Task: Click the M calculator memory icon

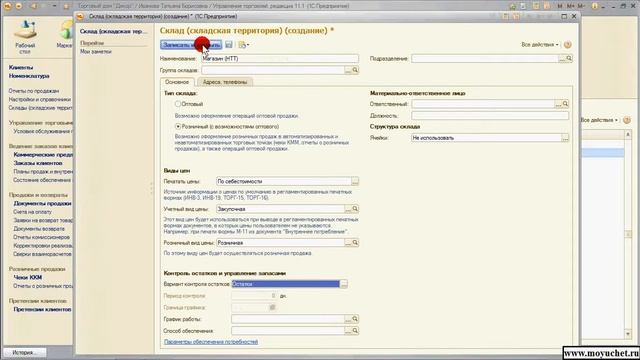Action: pyautogui.click(x=560, y=6)
